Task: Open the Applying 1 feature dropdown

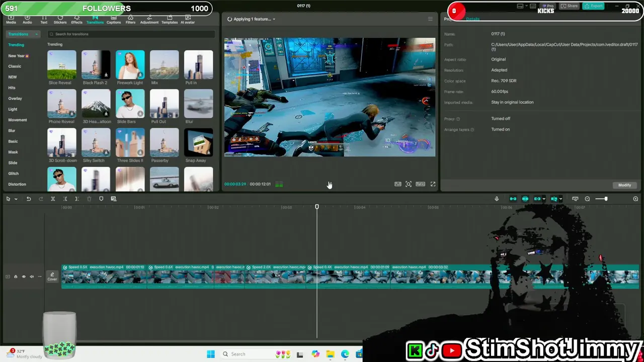Action: (x=252, y=19)
